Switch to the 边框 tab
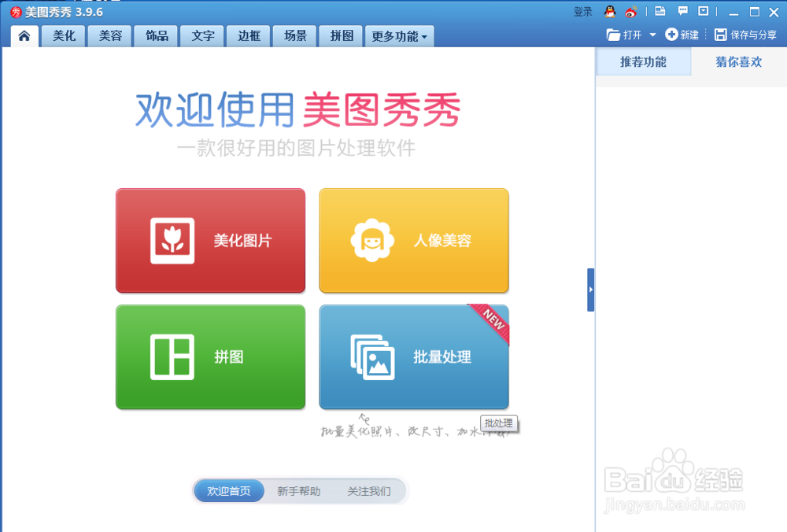The height and width of the screenshot is (532, 787). 249,36
